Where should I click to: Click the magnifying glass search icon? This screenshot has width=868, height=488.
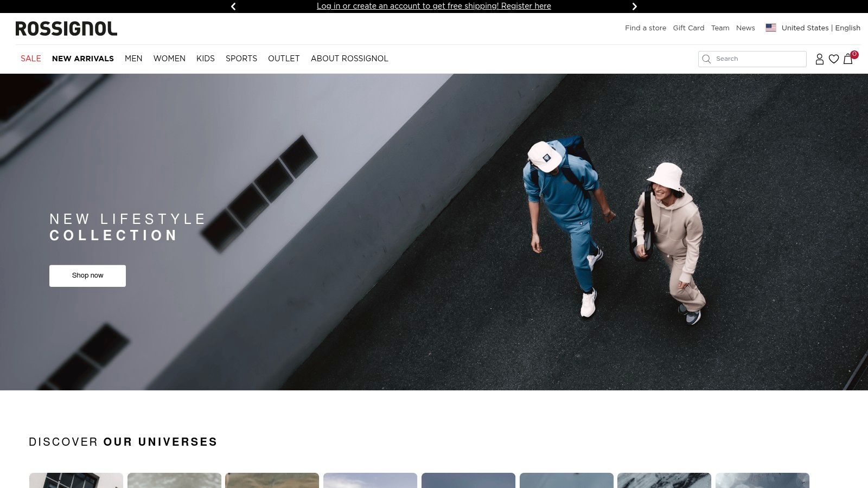click(x=706, y=59)
